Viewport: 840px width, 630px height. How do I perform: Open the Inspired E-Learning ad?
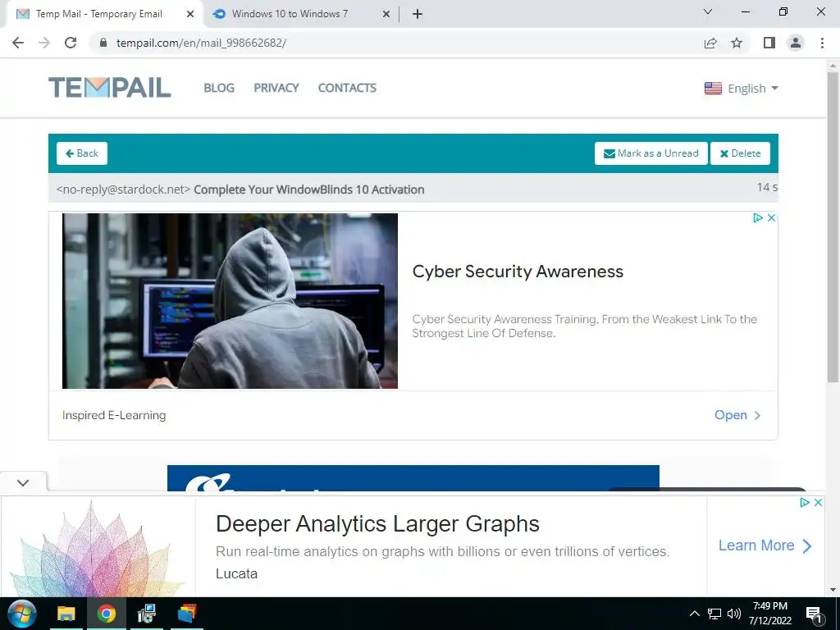tap(737, 415)
